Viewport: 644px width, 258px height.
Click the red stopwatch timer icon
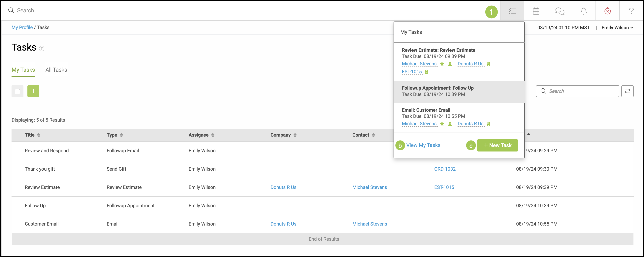click(607, 11)
